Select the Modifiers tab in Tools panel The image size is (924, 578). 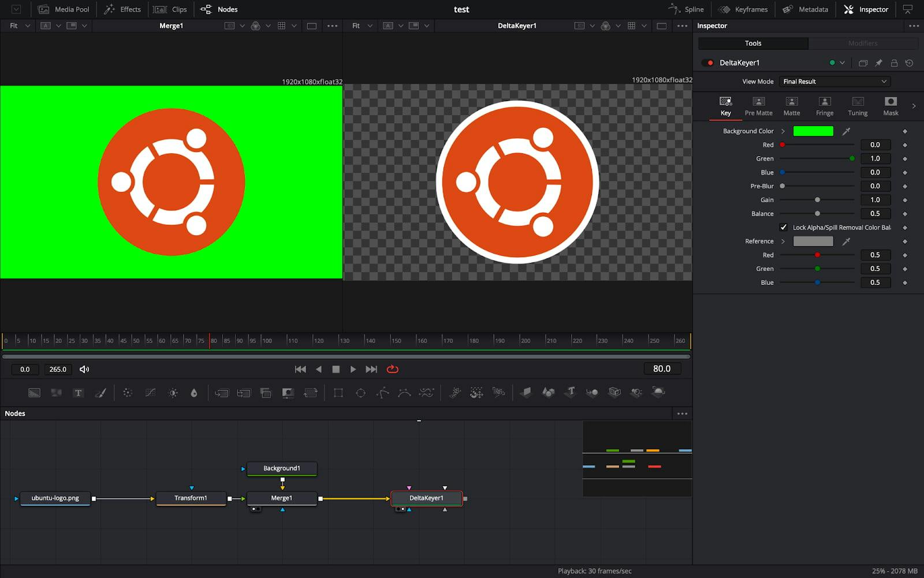(x=863, y=43)
